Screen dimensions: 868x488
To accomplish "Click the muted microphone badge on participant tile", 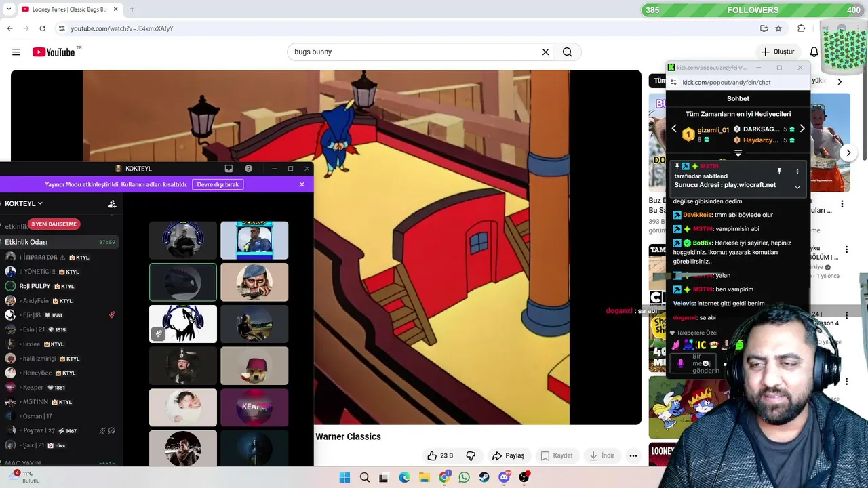I will (x=159, y=333).
